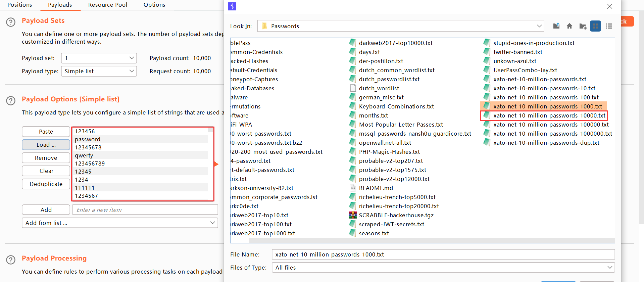Image resolution: width=644 pixels, height=282 pixels.
Task: Select payload entry 'qwerty' in list
Action: tap(141, 155)
